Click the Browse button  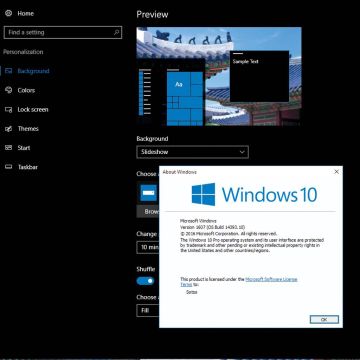(x=148, y=211)
